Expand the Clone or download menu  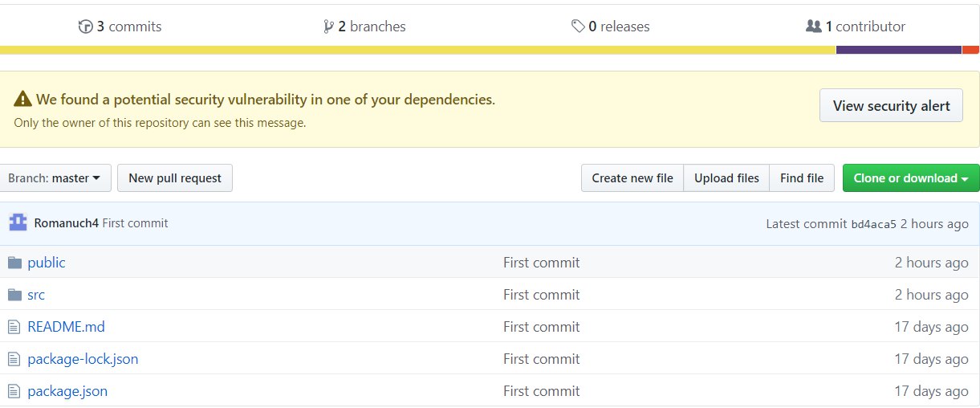[x=910, y=178]
